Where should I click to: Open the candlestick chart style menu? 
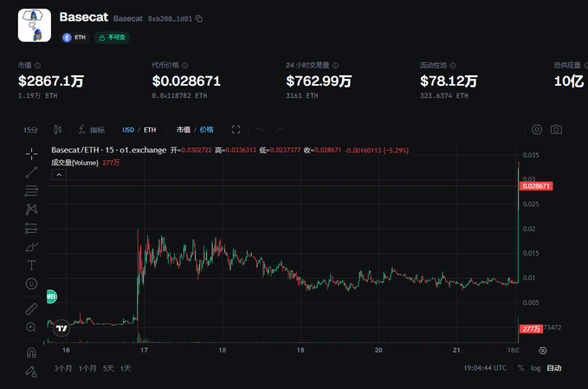58,129
